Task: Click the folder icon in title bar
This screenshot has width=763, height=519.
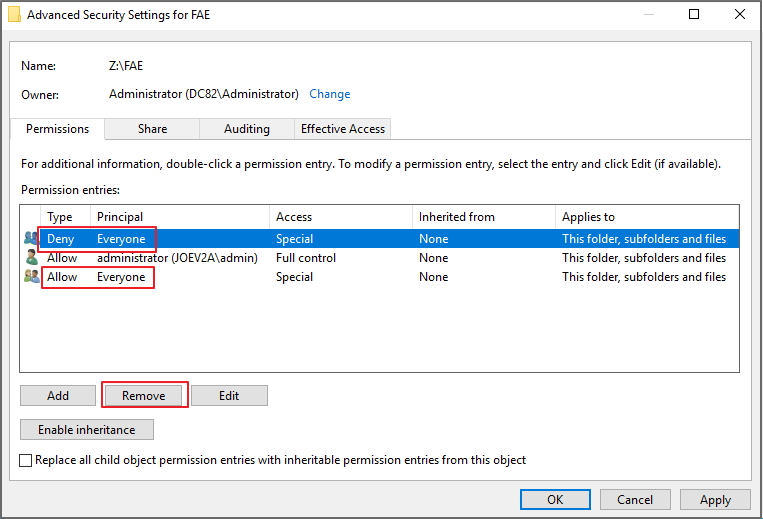Action: coord(15,15)
